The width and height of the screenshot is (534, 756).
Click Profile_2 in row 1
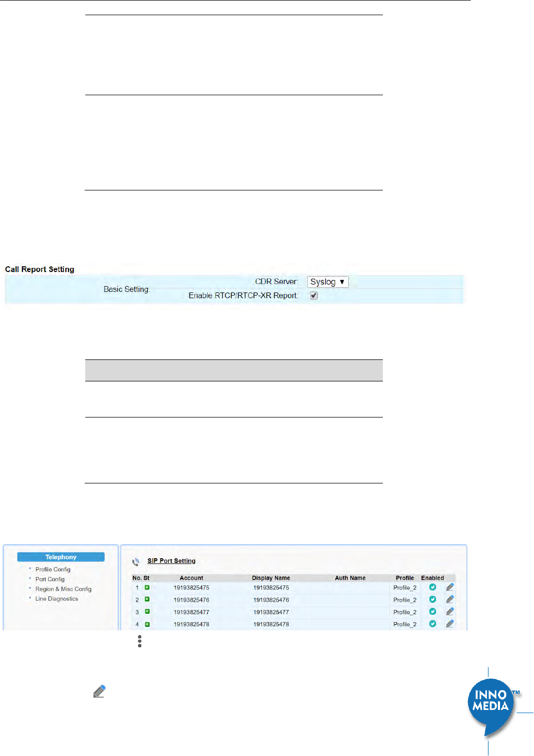405,588
